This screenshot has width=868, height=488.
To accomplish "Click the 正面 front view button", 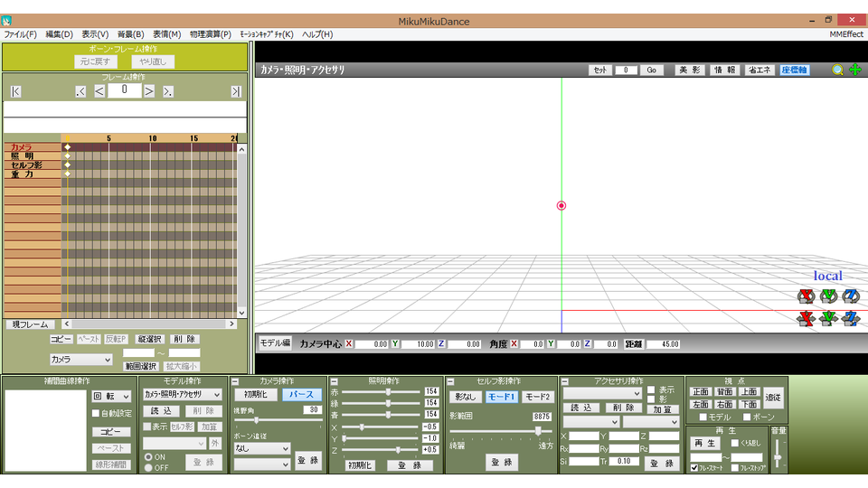I will (701, 391).
